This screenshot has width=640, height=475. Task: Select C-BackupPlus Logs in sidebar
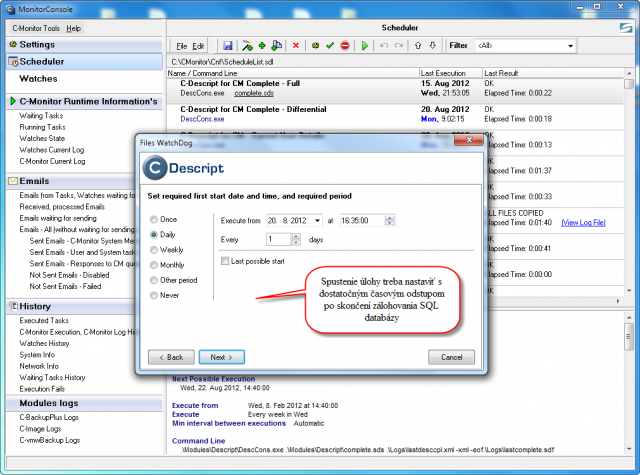coord(49,417)
